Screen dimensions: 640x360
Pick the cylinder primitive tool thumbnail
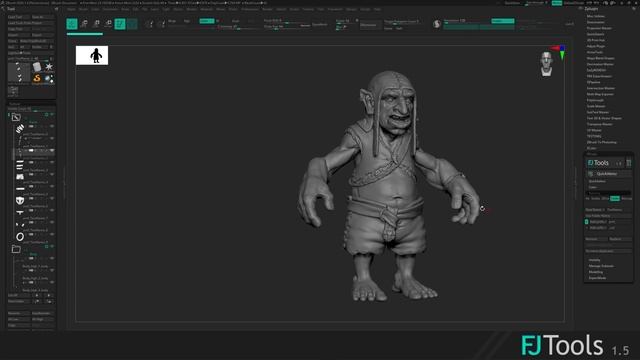37,67
